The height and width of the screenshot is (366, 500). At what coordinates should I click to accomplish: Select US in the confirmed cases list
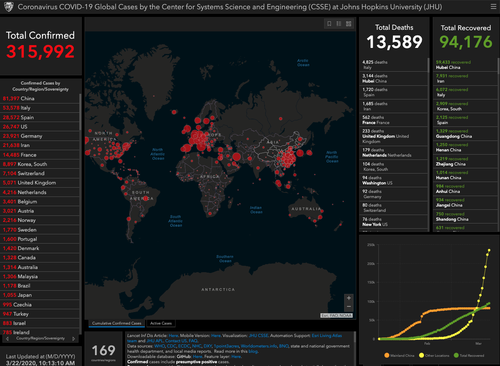(x=40, y=127)
